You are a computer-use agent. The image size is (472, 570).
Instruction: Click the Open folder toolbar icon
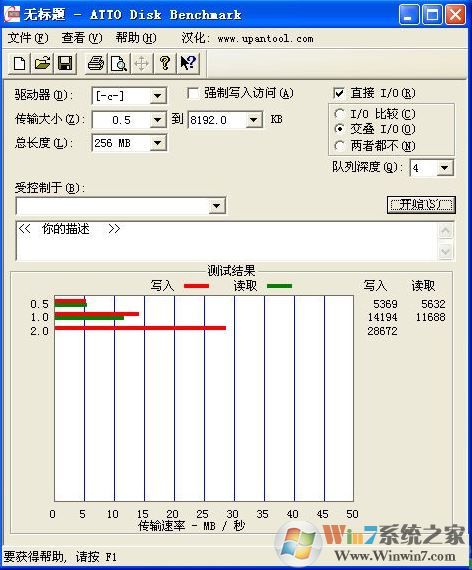tap(42, 63)
